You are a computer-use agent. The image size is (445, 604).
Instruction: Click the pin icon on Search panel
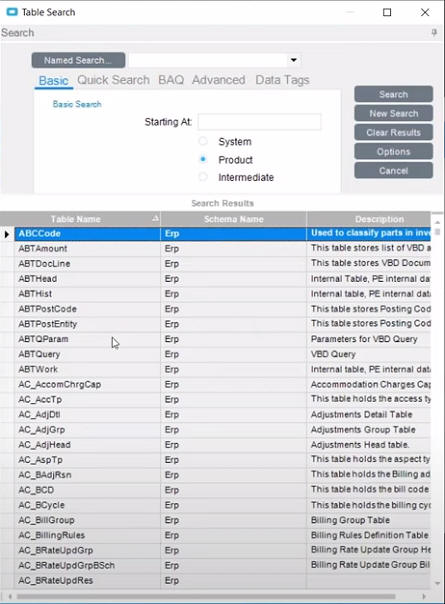point(434,32)
